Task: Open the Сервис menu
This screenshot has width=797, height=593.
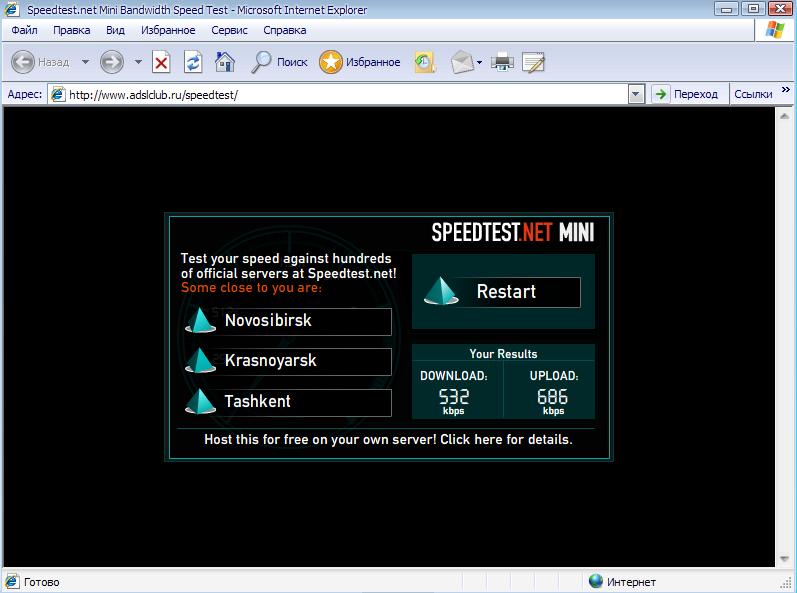Action: tap(229, 30)
